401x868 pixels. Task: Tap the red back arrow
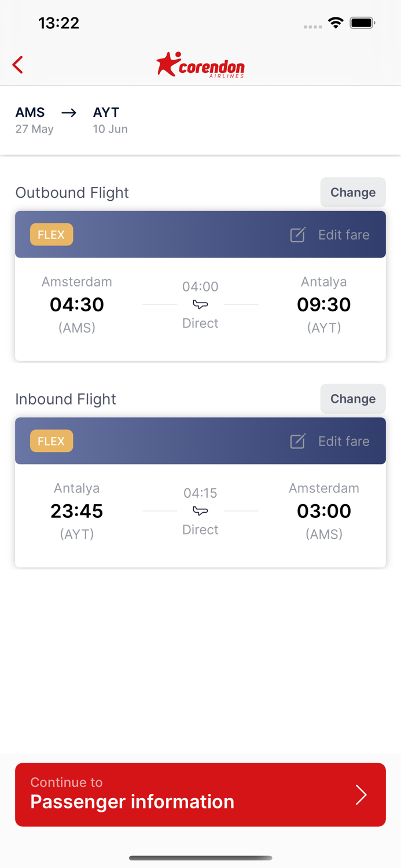[x=18, y=65]
